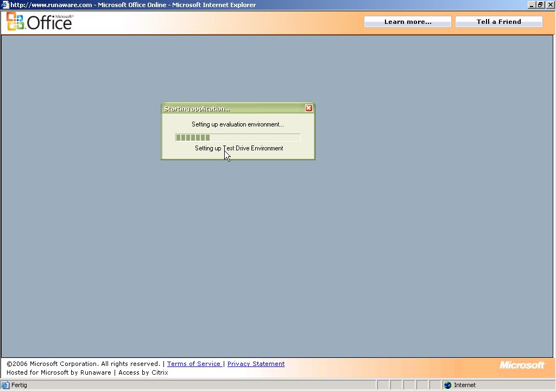The width and height of the screenshot is (556, 392).
Task: Click the Microsoft Office logo
Action: [x=39, y=22]
